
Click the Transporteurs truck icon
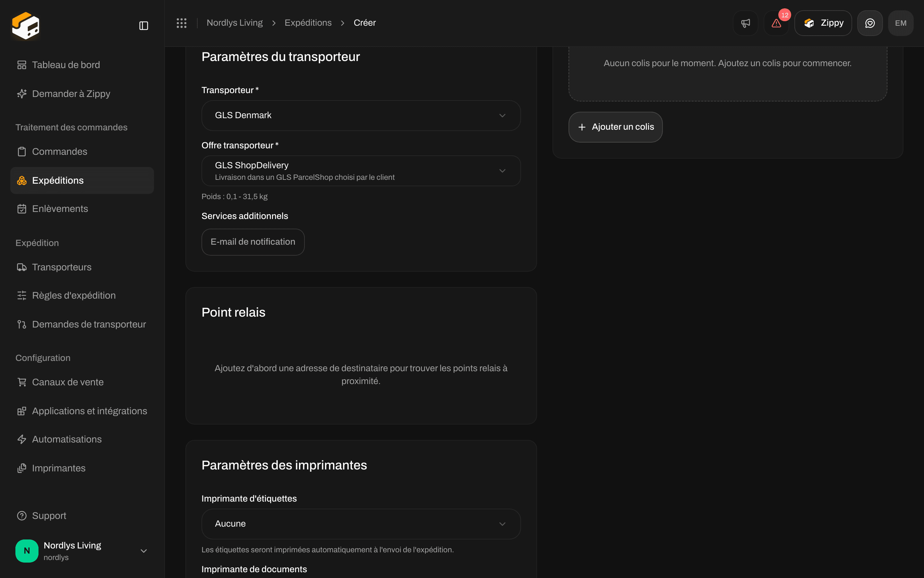coord(22,267)
